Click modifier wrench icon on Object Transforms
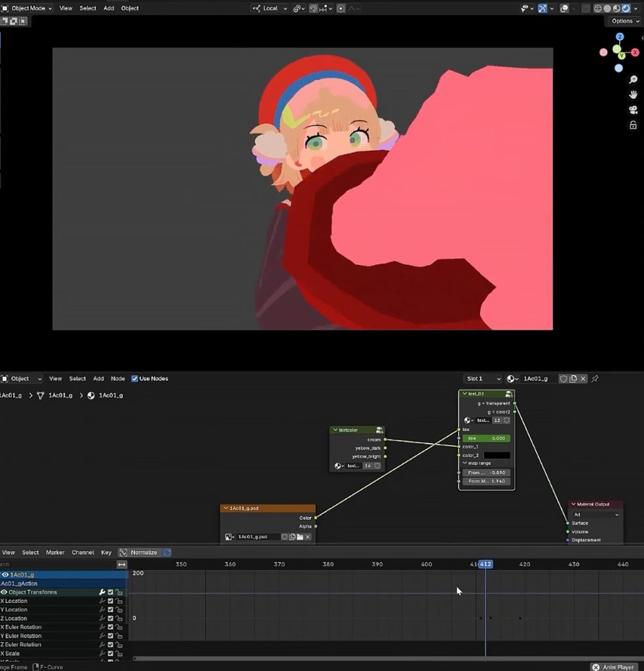 102,592
